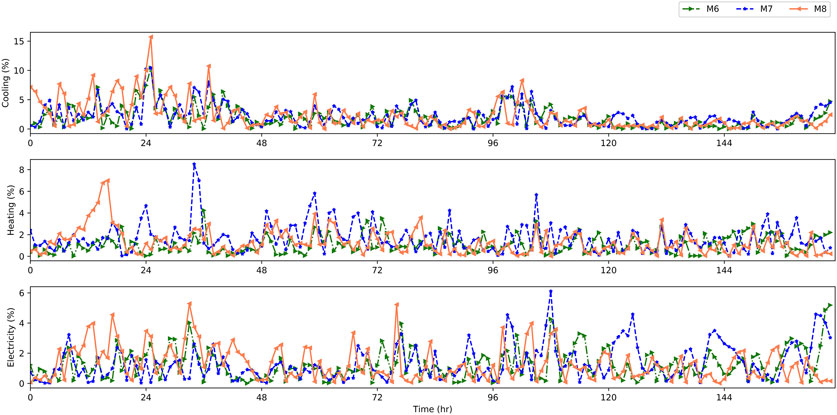Click the 72 tick on Electricity x-axis
The width and height of the screenshot is (837, 415).
(x=377, y=397)
